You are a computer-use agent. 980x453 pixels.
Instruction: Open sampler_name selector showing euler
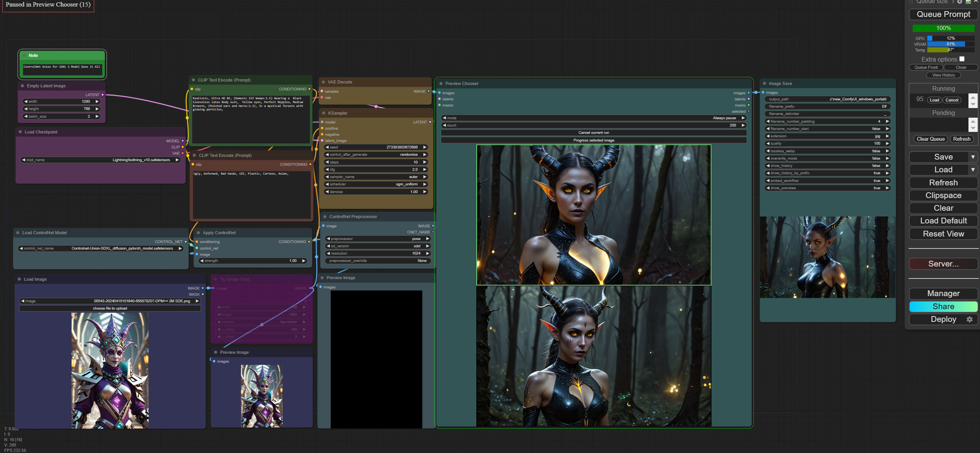coord(376,177)
